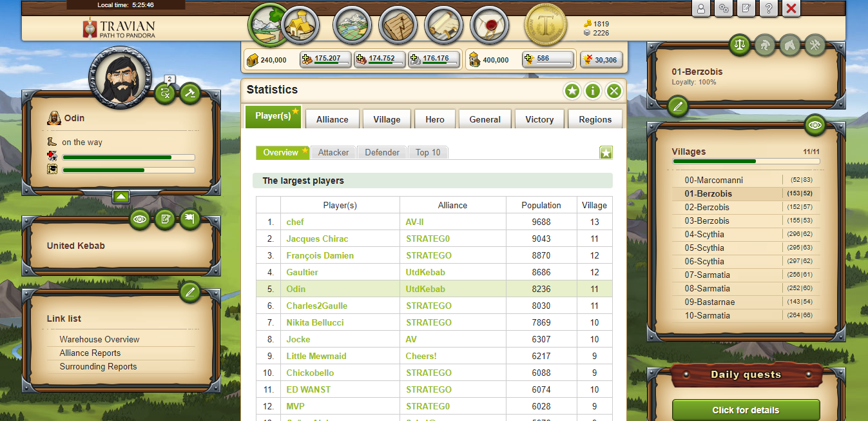Open the Surrounding Reports link
This screenshot has width=868, height=421.
point(98,366)
